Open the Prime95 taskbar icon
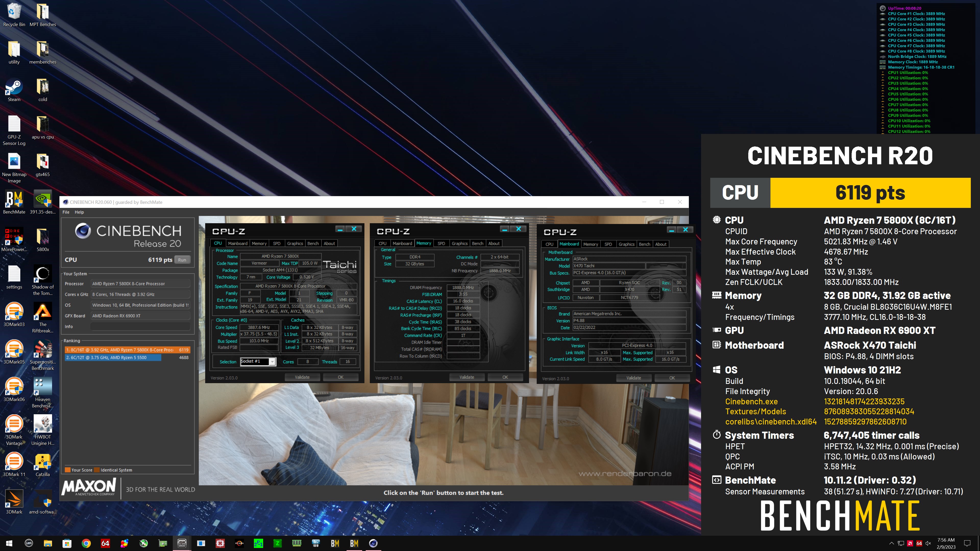 pos(258,543)
